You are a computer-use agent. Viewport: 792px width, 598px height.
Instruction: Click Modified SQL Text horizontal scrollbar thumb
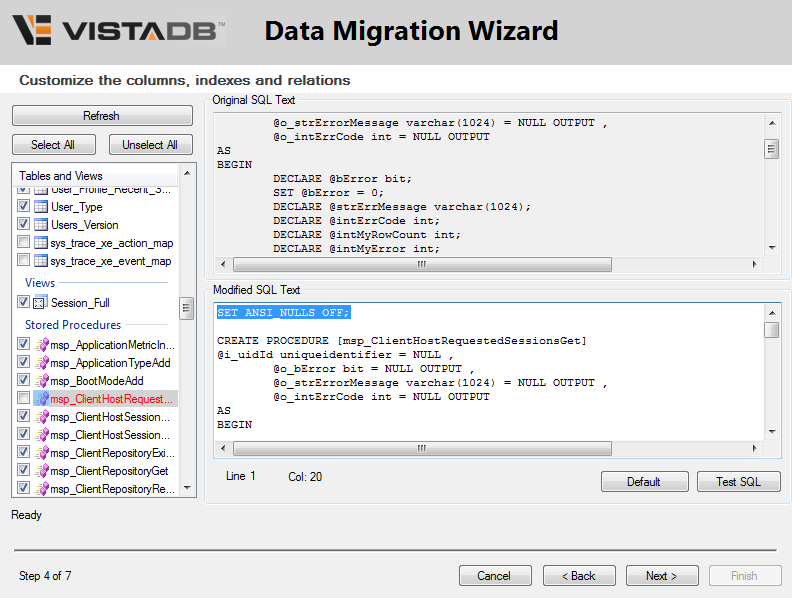(422, 448)
